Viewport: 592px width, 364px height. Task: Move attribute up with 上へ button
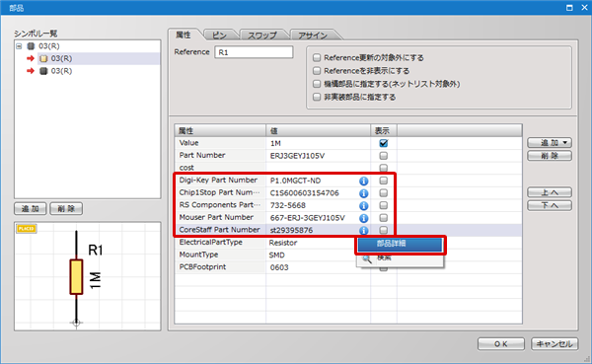click(x=550, y=192)
